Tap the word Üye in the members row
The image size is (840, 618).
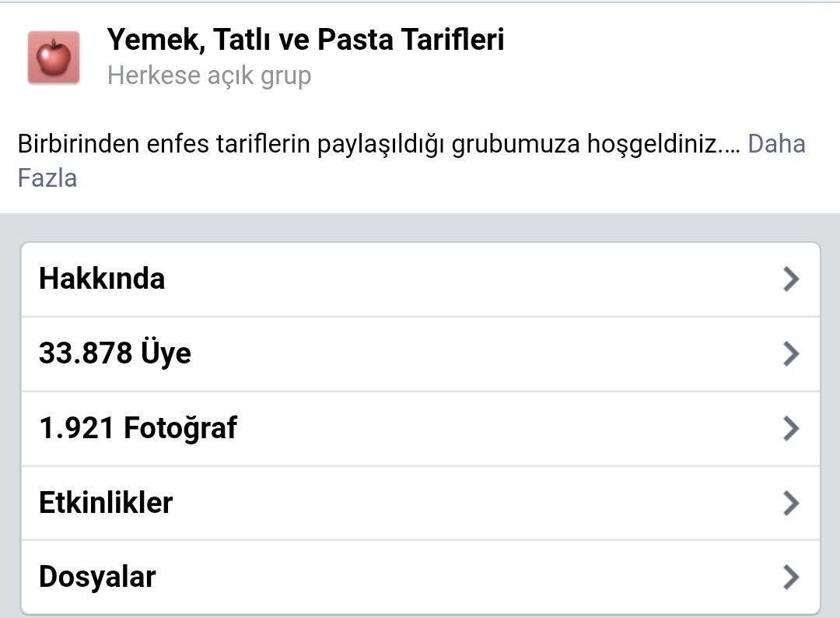(166, 353)
